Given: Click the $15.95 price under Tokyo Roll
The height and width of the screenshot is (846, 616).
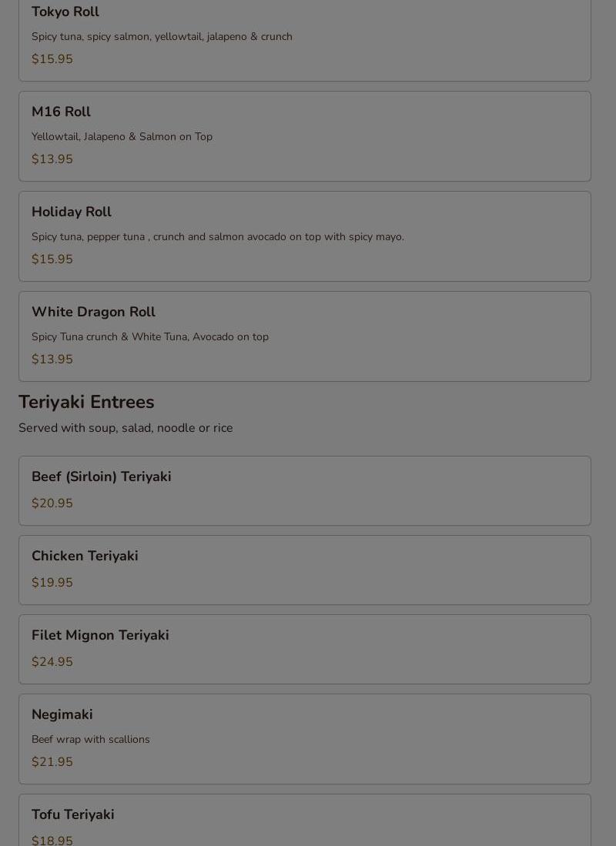Looking at the screenshot, I should click(52, 59).
